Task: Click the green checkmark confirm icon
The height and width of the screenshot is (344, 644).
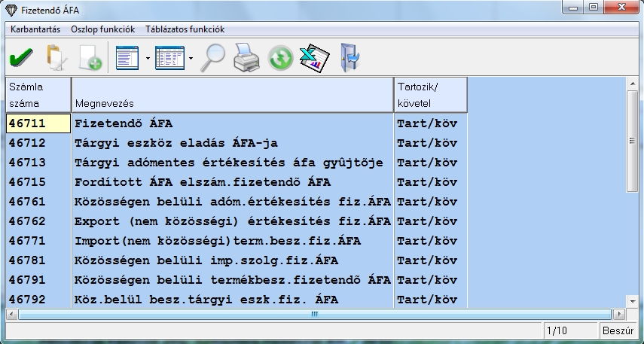Action: [x=20, y=57]
